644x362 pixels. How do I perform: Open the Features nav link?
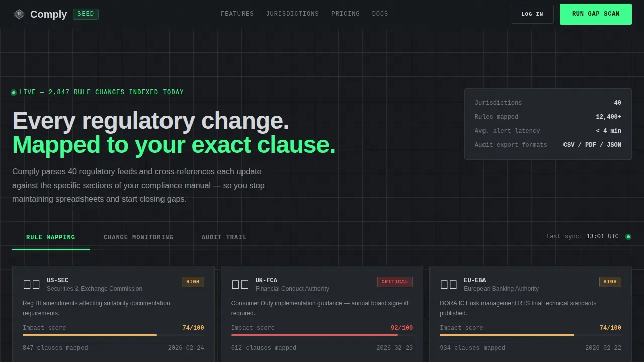point(237,14)
